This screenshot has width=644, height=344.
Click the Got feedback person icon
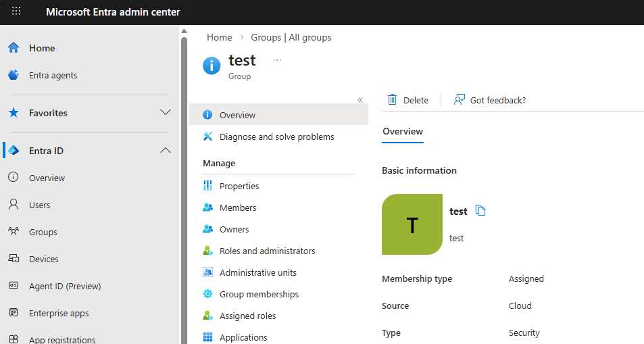[460, 100]
